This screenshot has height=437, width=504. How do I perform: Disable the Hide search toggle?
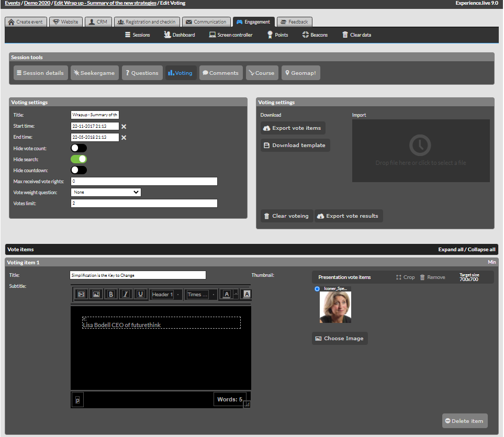tap(79, 159)
